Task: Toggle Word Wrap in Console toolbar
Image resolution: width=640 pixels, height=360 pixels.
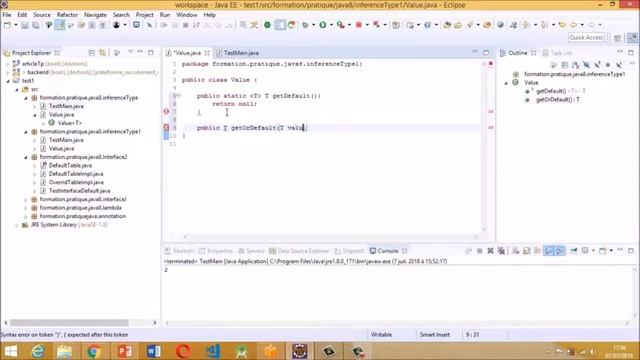Action: 538,251
